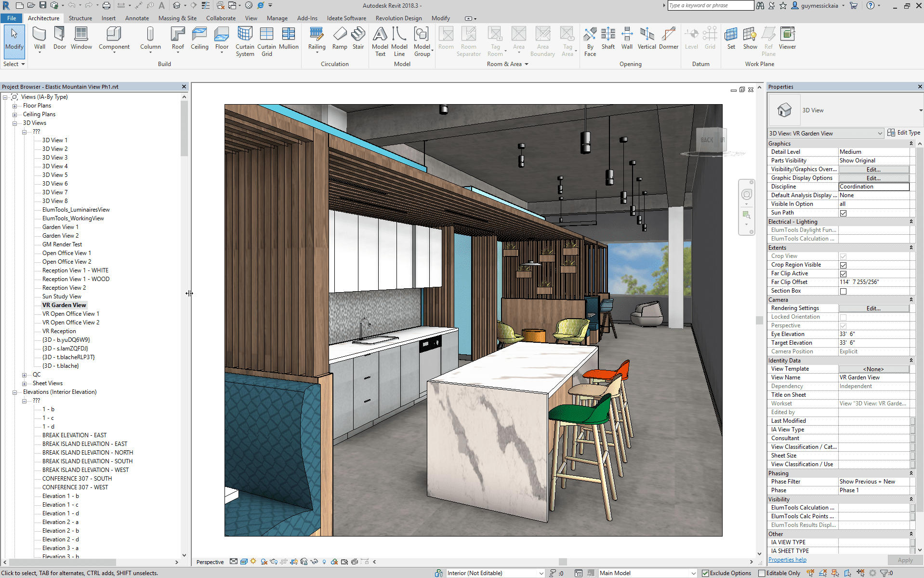Screen dimensions: 924x578
Task: Click the Room Separator tool
Action: pos(468,41)
